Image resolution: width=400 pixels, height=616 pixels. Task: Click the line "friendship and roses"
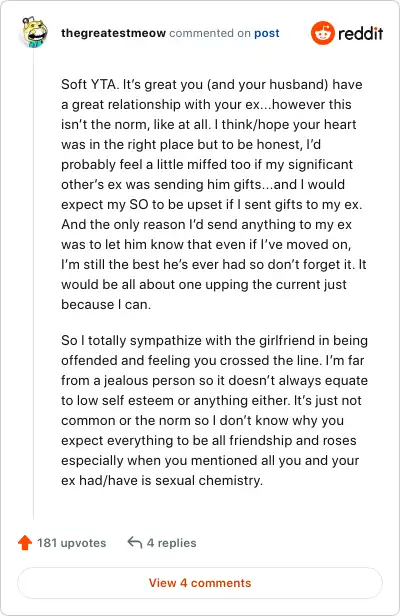click(x=209, y=440)
